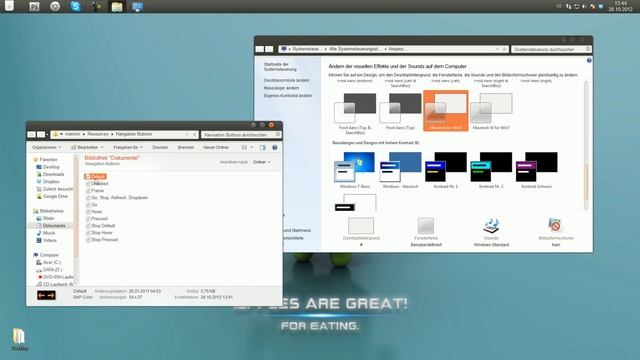Open the Videos library
640x360 pixels.
49,240
